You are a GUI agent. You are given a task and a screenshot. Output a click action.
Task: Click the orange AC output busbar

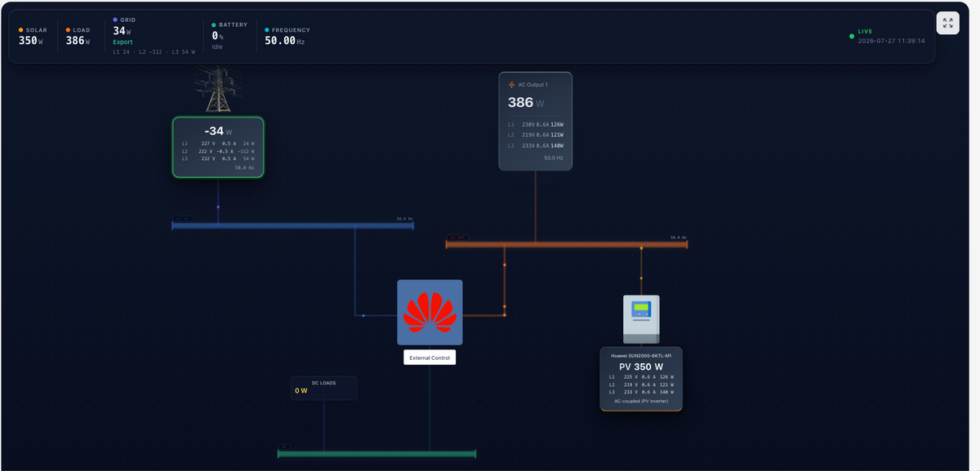[x=567, y=244]
